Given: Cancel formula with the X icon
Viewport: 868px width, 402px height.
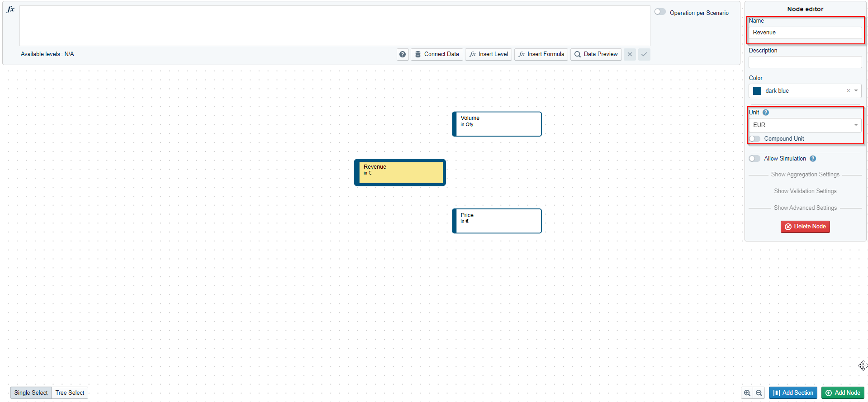Looking at the screenshot, I should [630, 54].
